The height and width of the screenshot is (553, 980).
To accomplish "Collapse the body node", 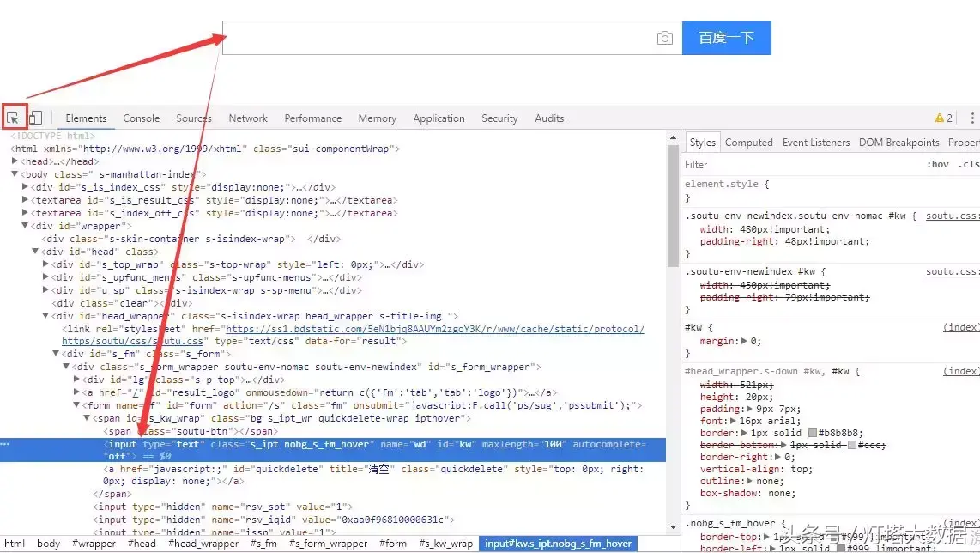I will [15, 174].
